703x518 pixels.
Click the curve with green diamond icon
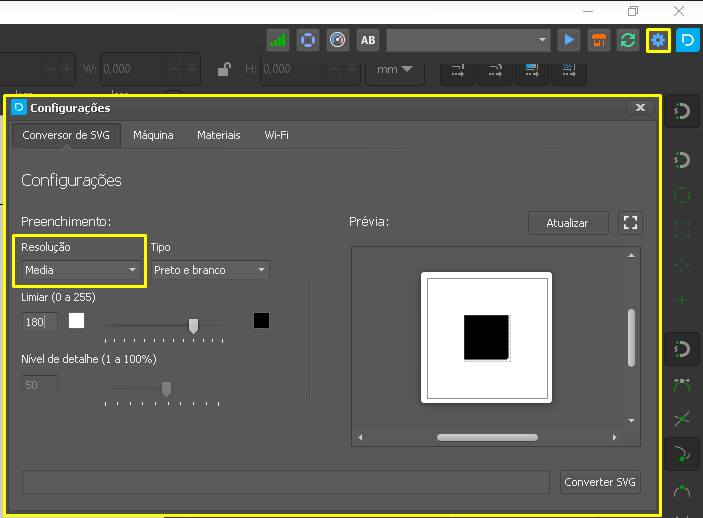[x=682, y=454]
